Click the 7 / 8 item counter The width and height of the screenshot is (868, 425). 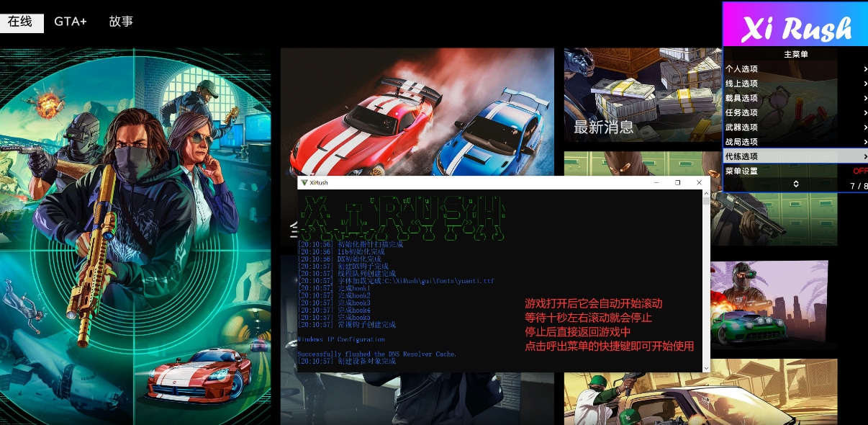(859, 186)
